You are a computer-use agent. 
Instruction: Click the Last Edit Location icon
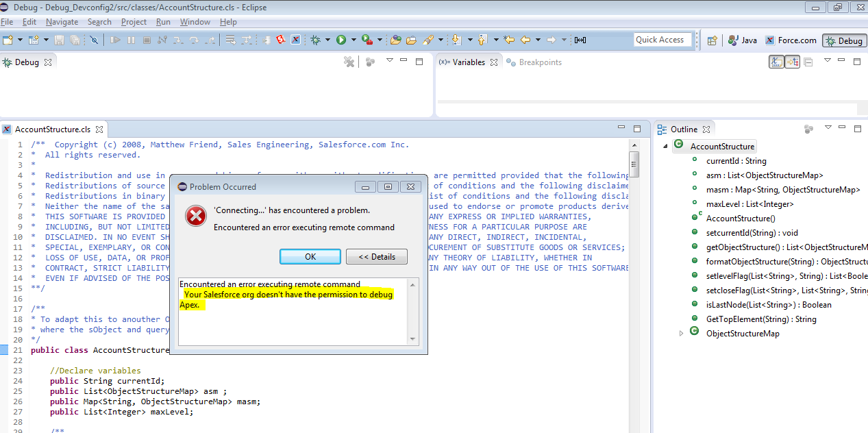click(x=509, y=40)
